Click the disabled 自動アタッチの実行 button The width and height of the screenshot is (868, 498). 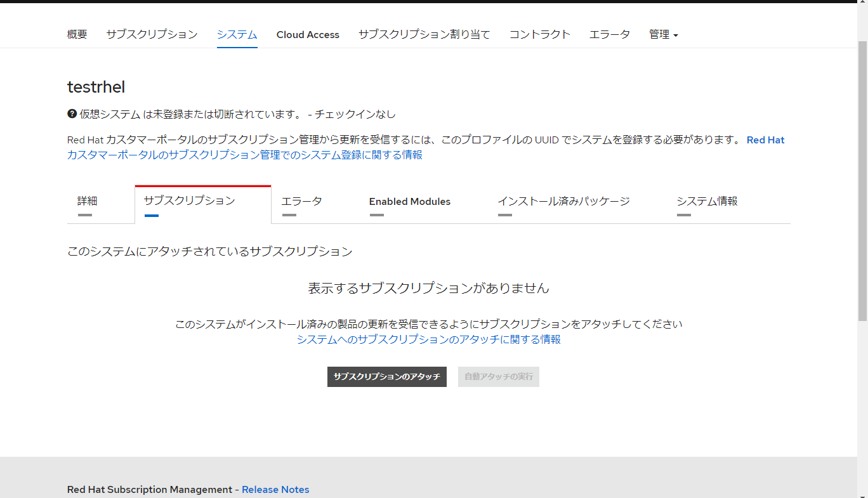click(498, 376)
